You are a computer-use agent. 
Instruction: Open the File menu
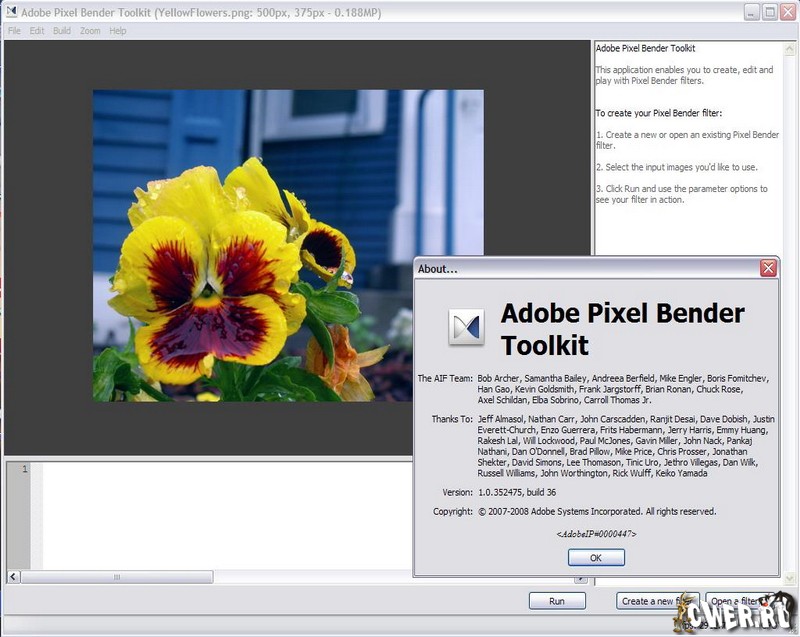[x=14, y=31]
